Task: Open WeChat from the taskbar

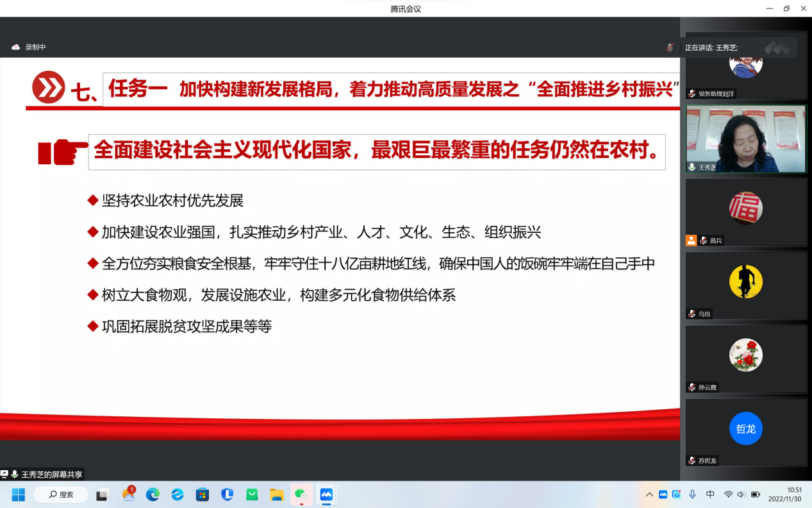Action: coord(301,495)
